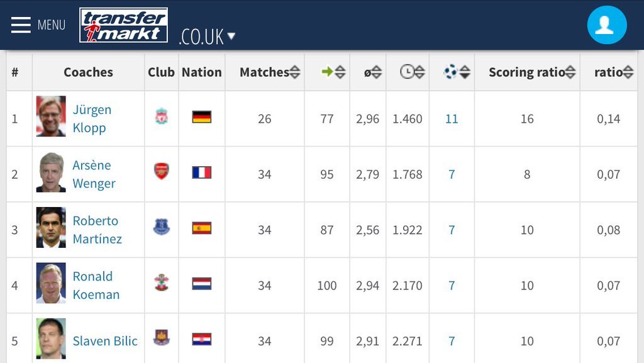Open Slaven Bilic's profile link

tap(105, 341)
